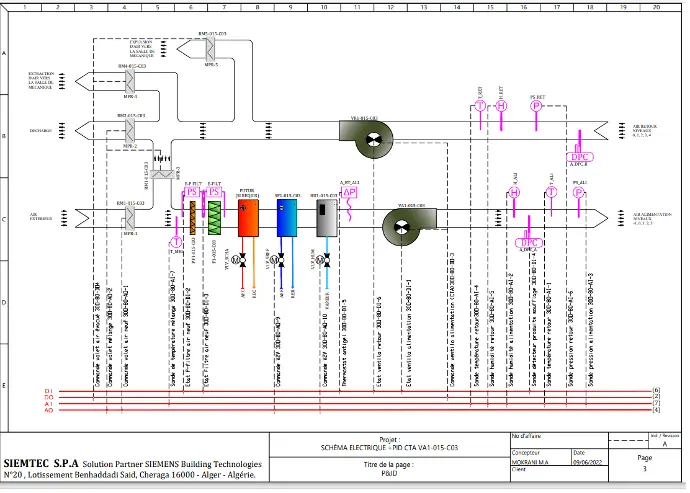Click the DI bus line label

[48, 390]
